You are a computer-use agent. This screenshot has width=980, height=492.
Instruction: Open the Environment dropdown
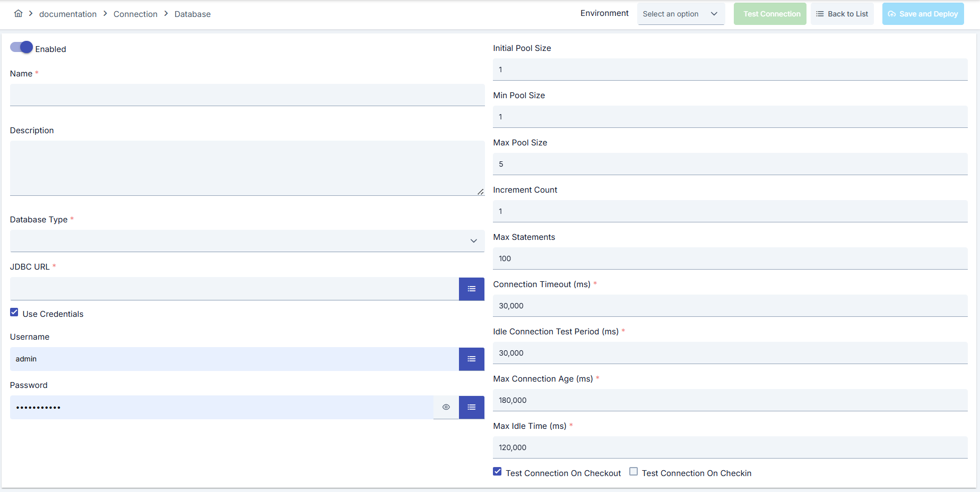[681, 14]
